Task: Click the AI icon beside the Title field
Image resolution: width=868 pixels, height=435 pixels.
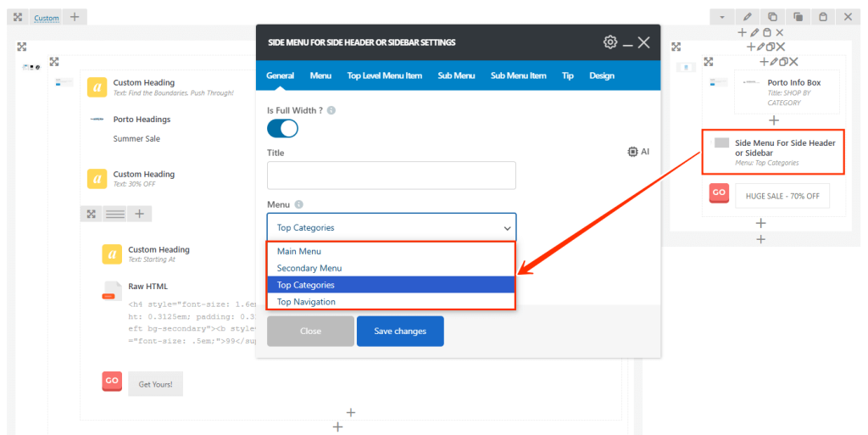Action: tap(638, 152)
